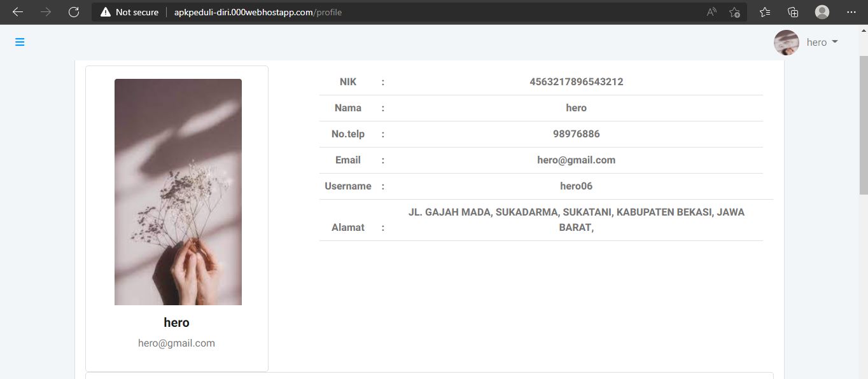Open the hamburger sidebar menu
This screenshot has height=379, width=868.
pyautogui.click(x=20, y=42)
